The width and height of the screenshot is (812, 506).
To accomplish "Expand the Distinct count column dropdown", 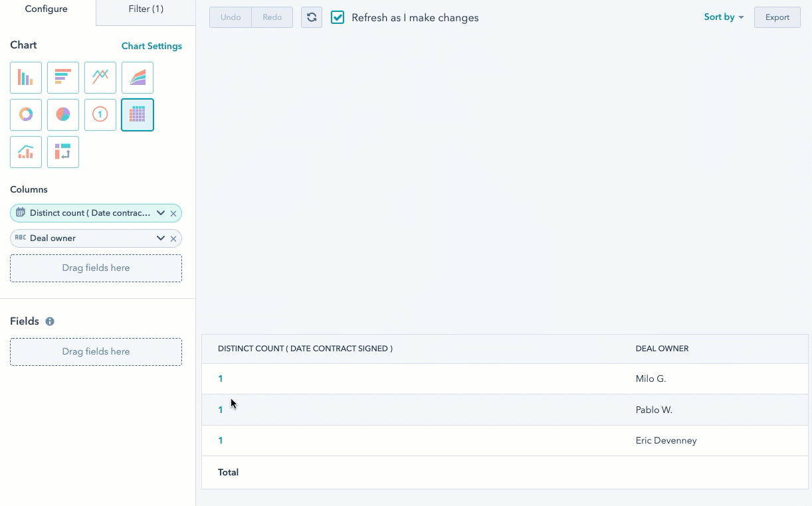I will point(160,212).
